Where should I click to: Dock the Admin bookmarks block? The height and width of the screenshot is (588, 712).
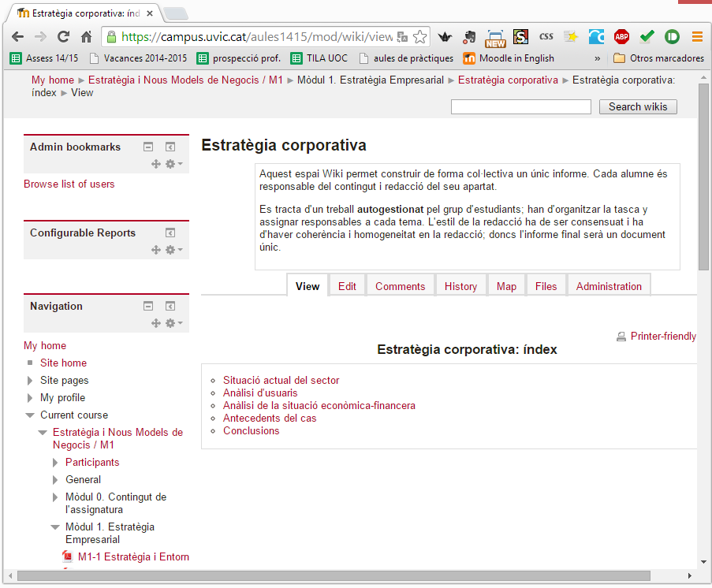pos(169,147)
